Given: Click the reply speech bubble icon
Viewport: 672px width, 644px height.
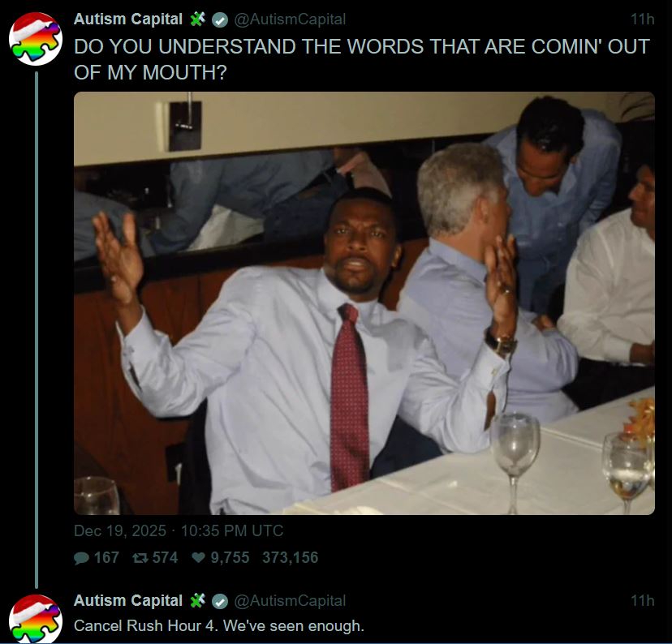Looking at the screenshot, I should 81,558.
